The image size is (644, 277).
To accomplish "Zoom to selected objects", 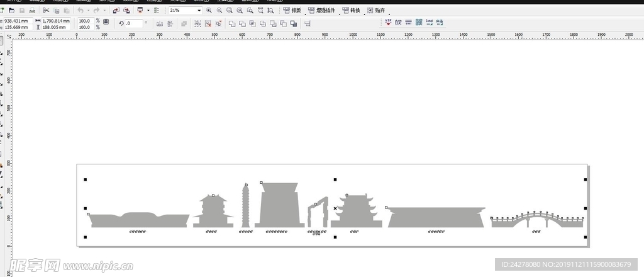I will click(x=230, y=10).
